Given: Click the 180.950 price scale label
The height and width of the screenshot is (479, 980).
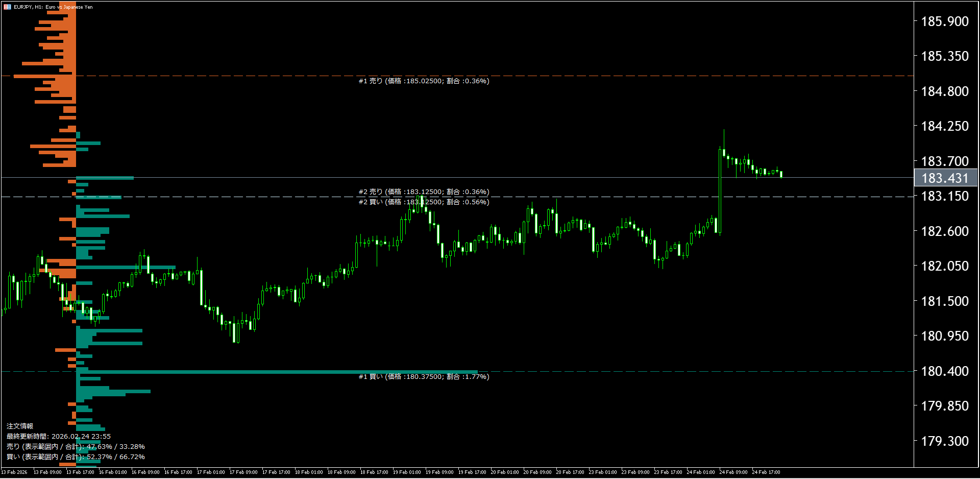Looking at the screenshot, I should pos(945,336).
